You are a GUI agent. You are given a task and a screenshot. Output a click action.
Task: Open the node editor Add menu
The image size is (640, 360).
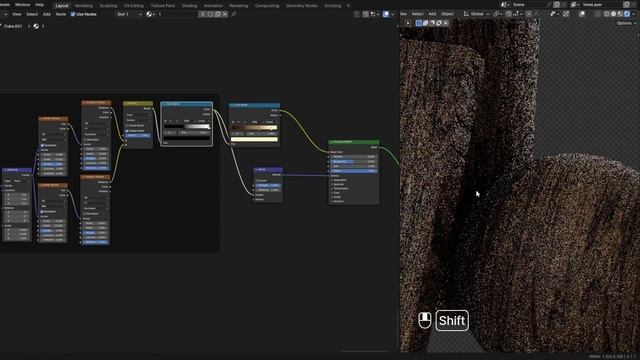(47, 14)
